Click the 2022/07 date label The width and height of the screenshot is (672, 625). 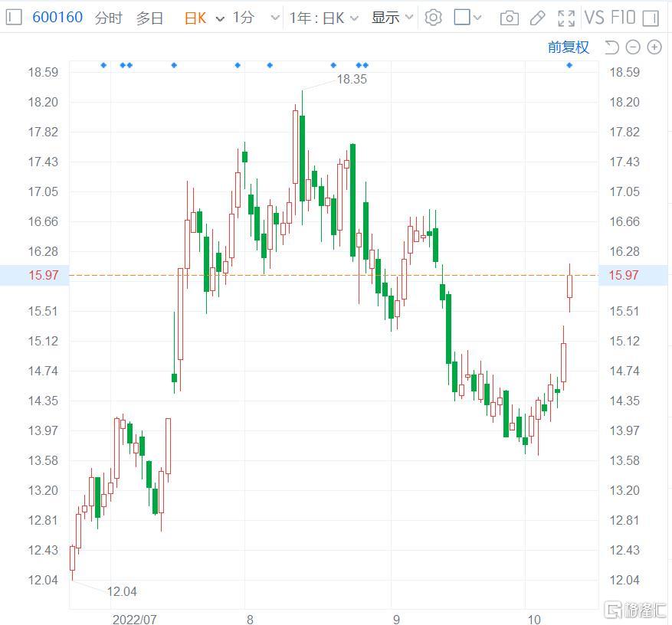pyautogui.click(x=135, y=620)
